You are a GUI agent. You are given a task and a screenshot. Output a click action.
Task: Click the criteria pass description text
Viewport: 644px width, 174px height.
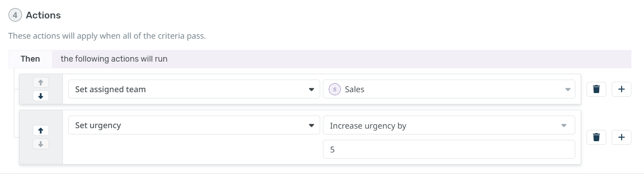point(107,36)
